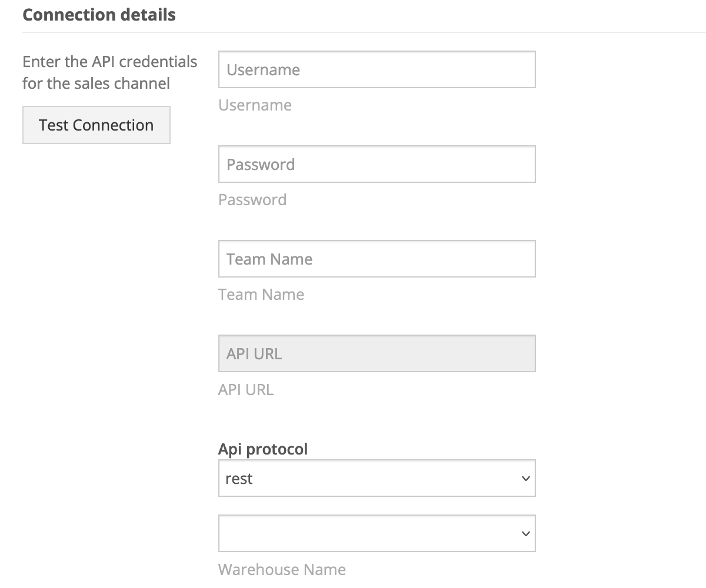The height and width of the screenshot is (588, 706).
Task: Open the Api protocol dropdown showing rest
Action: point(377,479)
